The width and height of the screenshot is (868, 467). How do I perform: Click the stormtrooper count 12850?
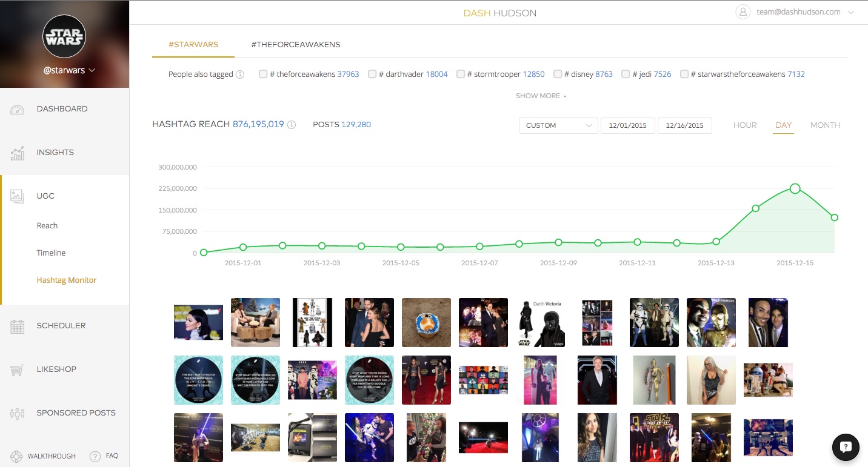pyautogui.click(x=533, y=75)
